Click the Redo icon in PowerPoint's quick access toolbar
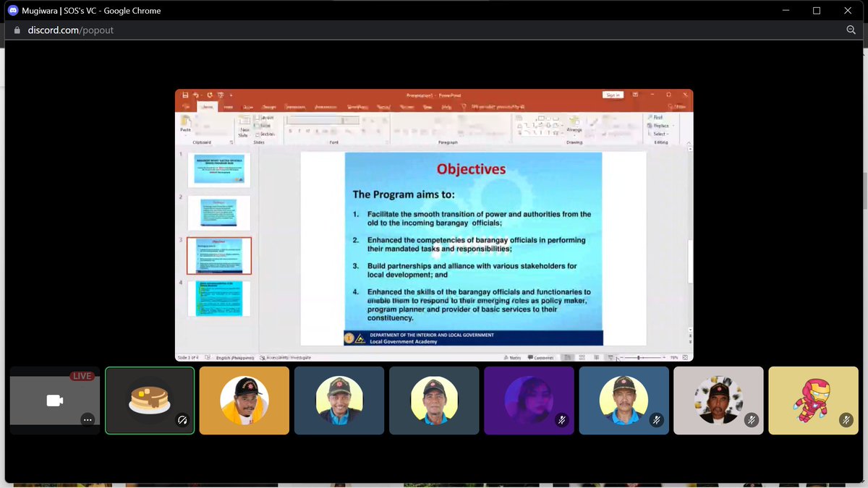 [210, 95]
